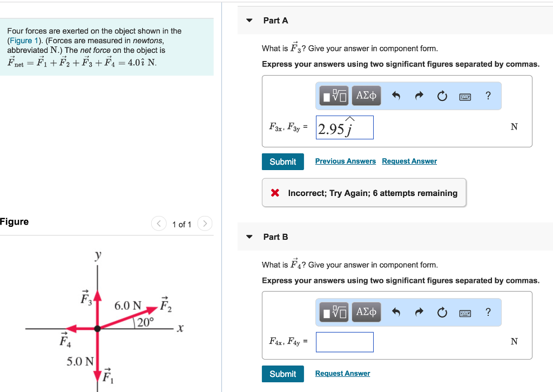Show keyboard shortcuts for Part B editor

[x=465, y=312]
